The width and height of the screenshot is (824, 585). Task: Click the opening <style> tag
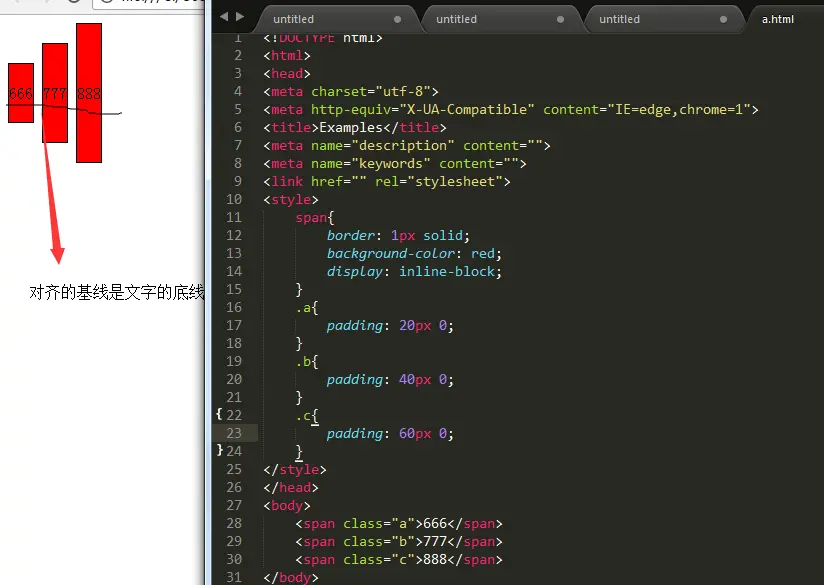(x=291, y=200)
